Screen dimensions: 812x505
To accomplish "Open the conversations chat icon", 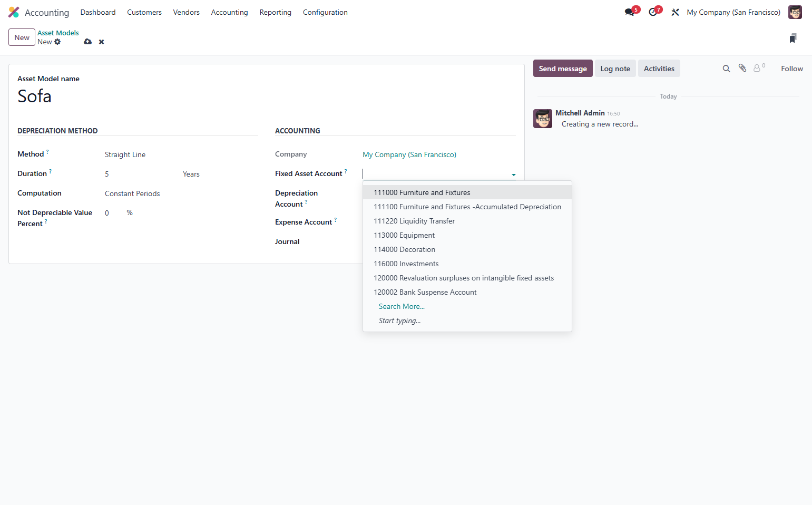I will click(x=629, y=12).
